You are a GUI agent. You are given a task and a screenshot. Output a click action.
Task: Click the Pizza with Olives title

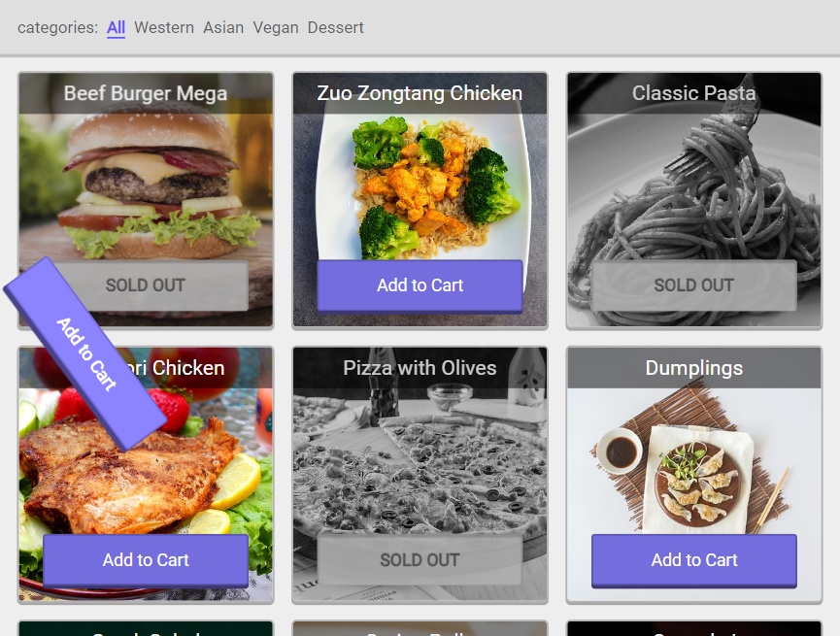pyautogui.click(x=420, y=368)
